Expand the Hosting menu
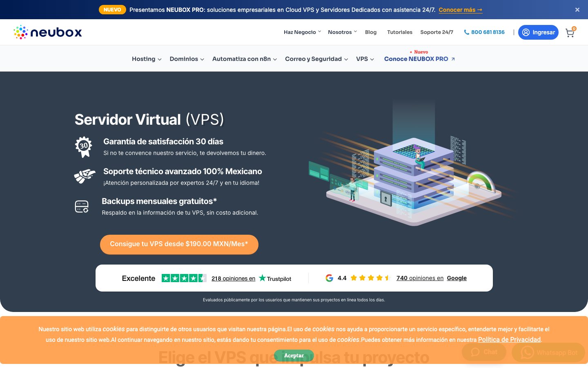Image resolution: width=588 pixels, height=368 pixels. [x=147, y=59]
